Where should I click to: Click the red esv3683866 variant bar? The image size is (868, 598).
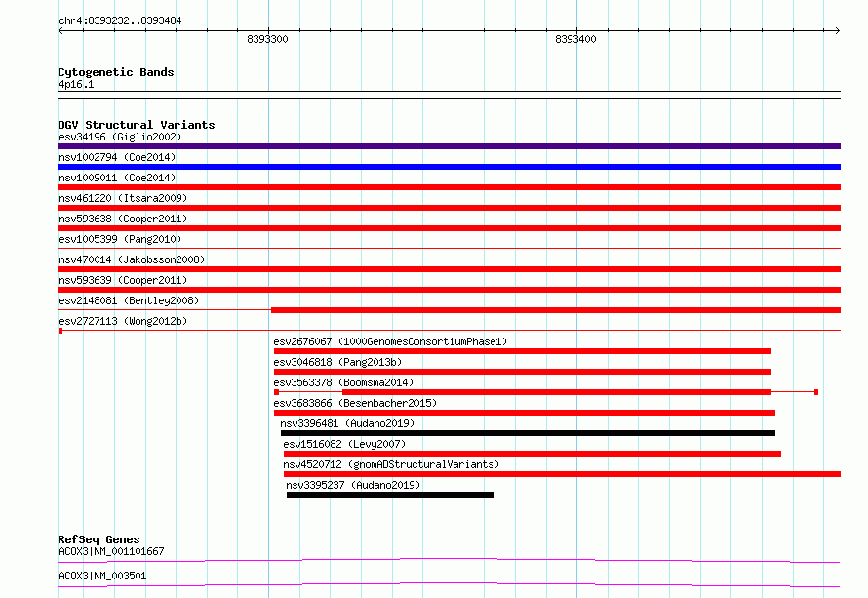(x=525, y=413)
